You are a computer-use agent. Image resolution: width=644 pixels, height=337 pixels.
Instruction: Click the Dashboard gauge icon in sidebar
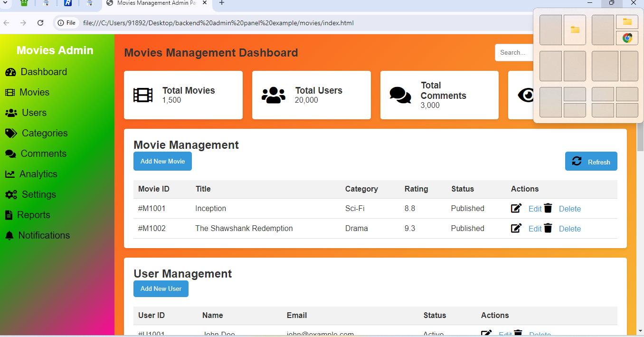coord(10,72)
